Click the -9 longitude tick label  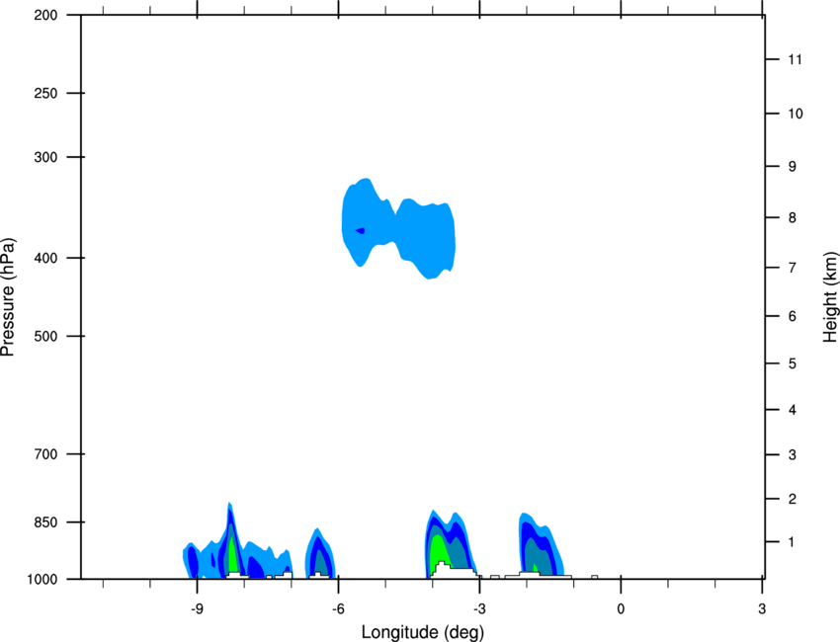coord(197,609)
